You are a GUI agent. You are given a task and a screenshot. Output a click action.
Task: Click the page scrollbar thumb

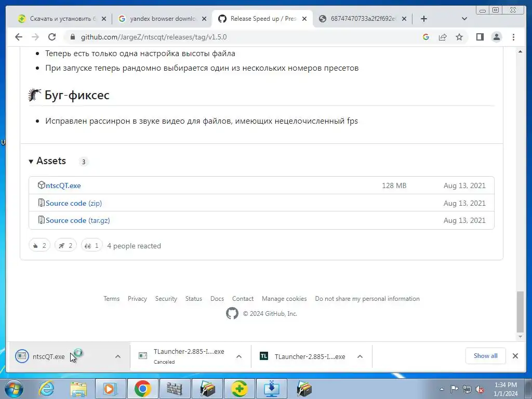click(520, 312)
